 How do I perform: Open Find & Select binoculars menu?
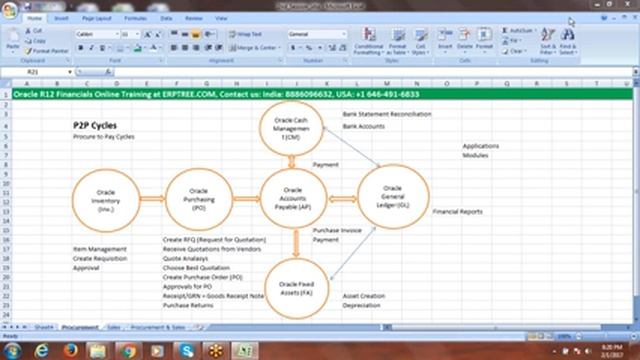pyautogui.click(x=568, y=41)
